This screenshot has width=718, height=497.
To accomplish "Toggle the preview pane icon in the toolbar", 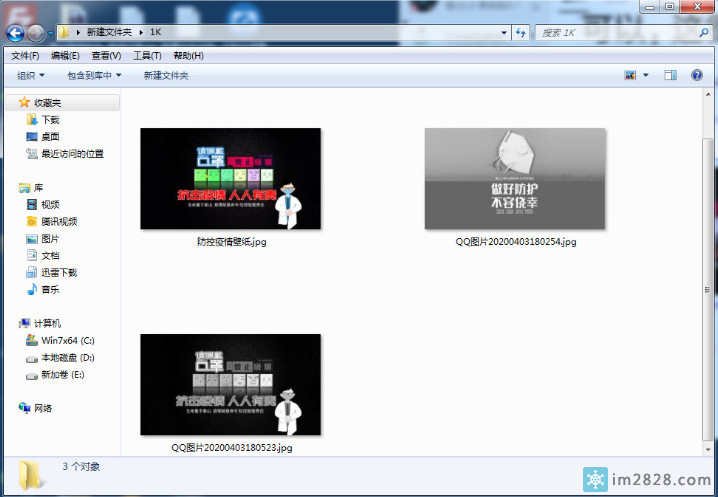I will click(671, 75).
